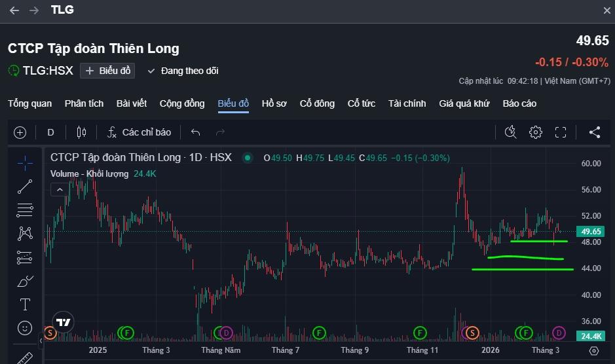615x364 pixels.
Task: Click the undo arrow button
Action: [x=195, y=132]
